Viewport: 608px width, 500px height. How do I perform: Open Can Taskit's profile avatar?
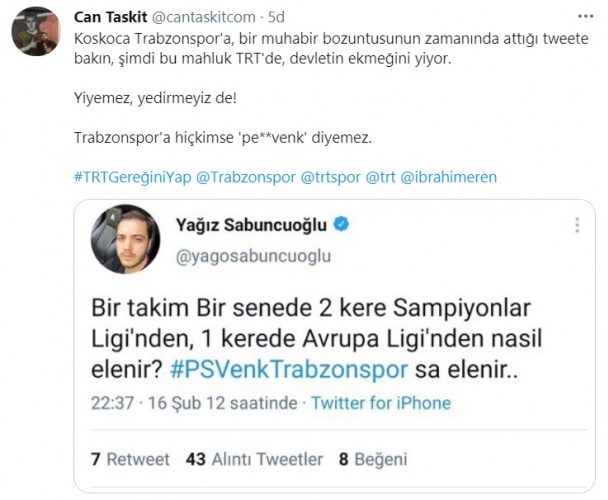(x=36, y=31)
